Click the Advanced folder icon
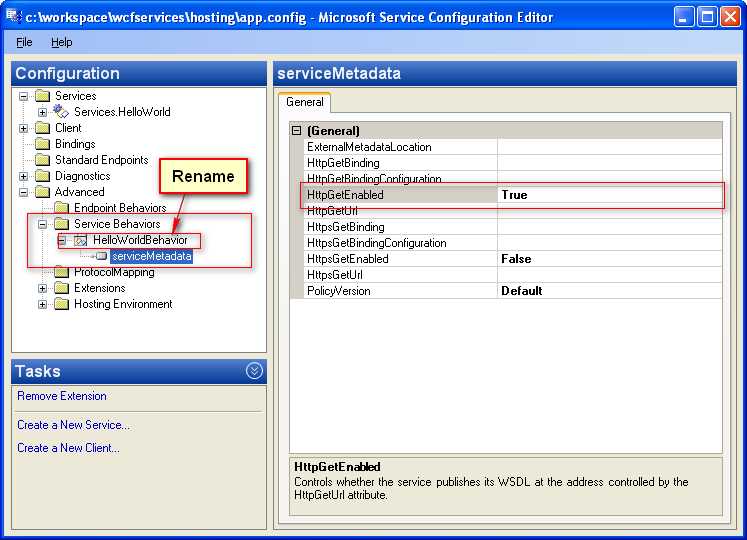747x540 pixels. [43, 192]
